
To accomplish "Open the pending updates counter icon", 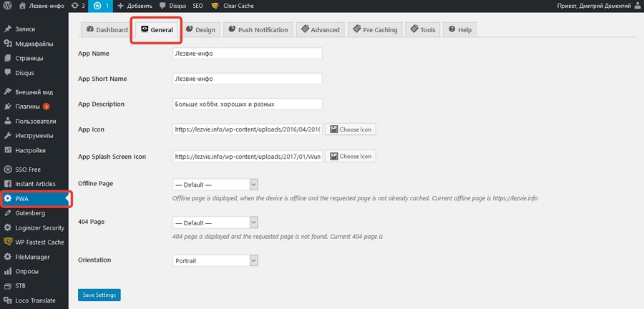I will (74, 6).
